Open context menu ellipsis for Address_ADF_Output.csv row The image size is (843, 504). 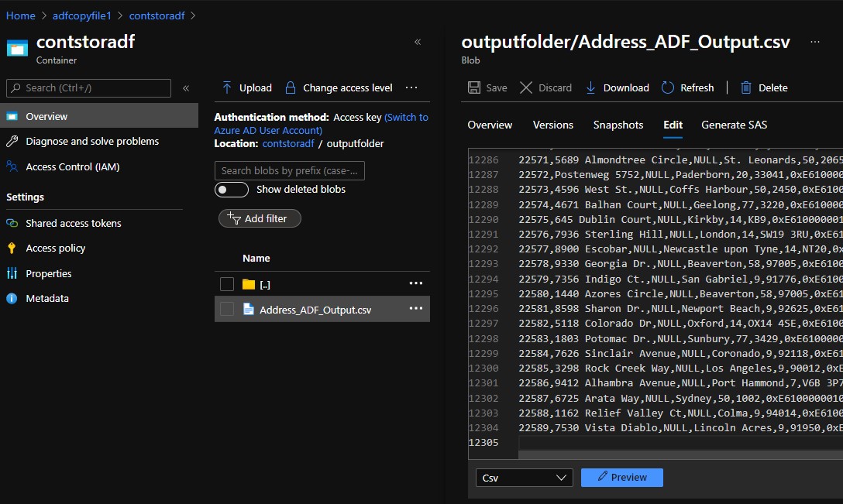pyautogui.click(x=415, y=308)
